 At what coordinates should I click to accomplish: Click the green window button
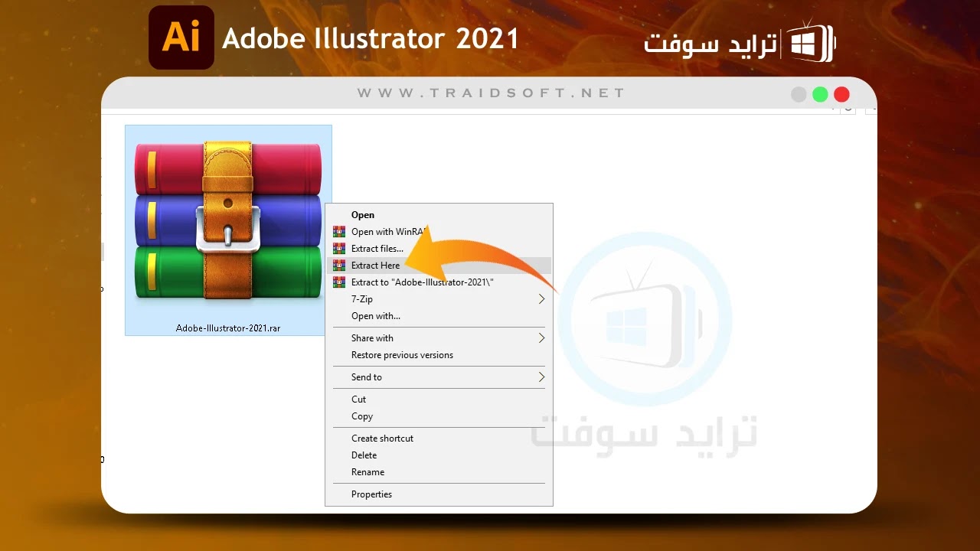tap(820, 94)
